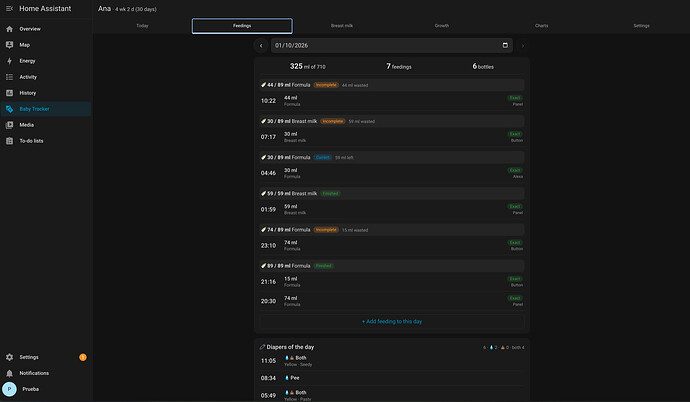Select Baby Tracker in the sidebar
This screenshot has height=402, width=690.
[x=46, y=109]
